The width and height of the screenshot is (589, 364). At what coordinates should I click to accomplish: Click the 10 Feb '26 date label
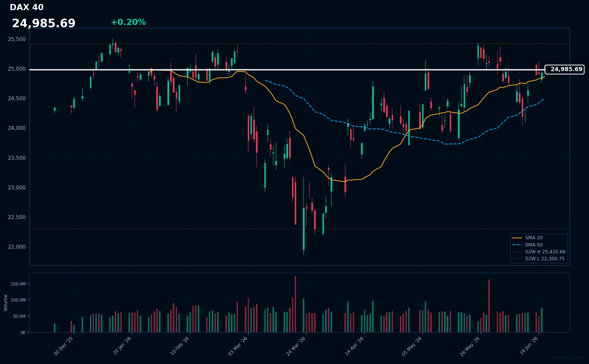[x=180, y=346]
